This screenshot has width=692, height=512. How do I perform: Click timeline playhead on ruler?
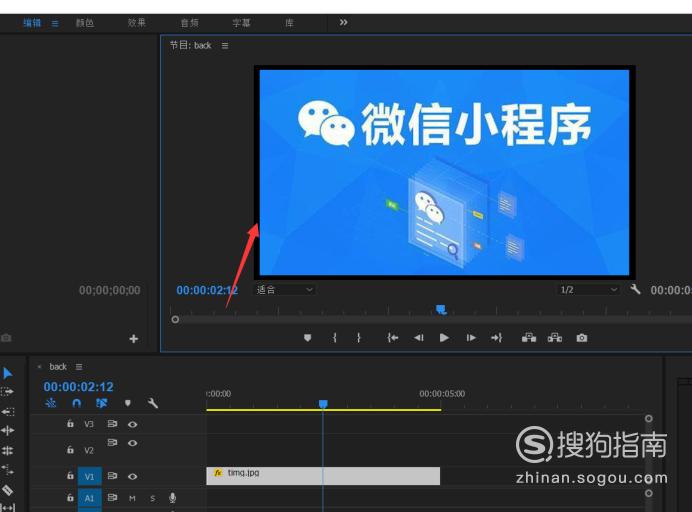[323, 403]
